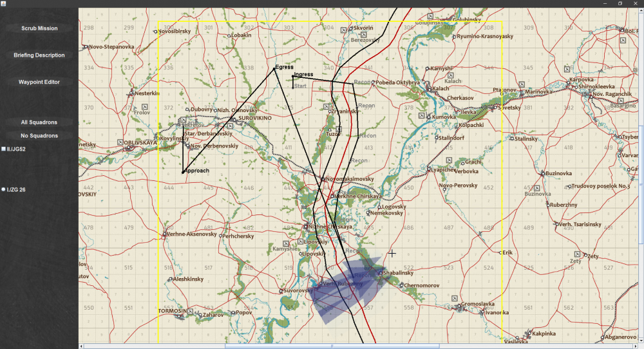Open the Briefing Description
The height and width of the screenshot is (349, 644).
[x=39, y=55]
